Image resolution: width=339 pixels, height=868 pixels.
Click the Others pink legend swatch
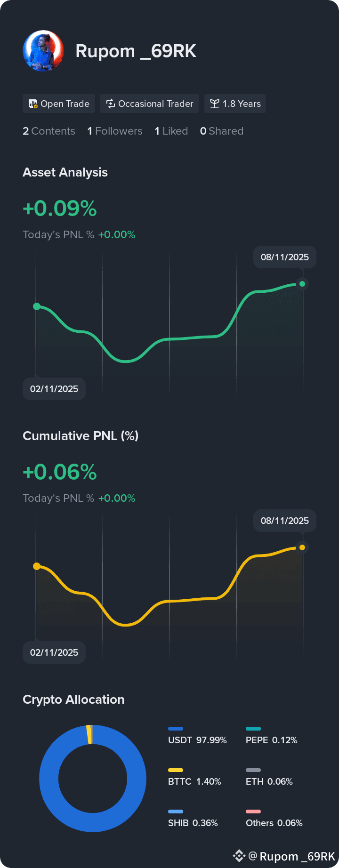coord(253,812)
